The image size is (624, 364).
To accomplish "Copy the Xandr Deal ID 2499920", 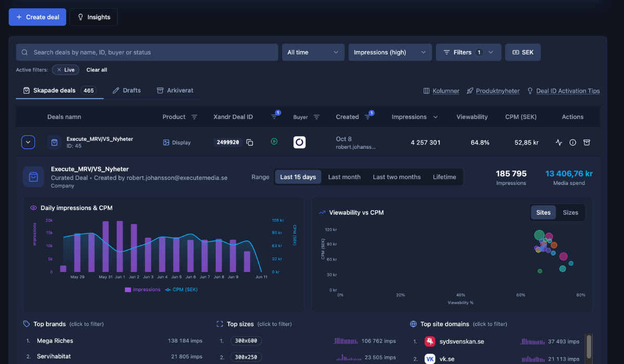I will coord(250,142).
